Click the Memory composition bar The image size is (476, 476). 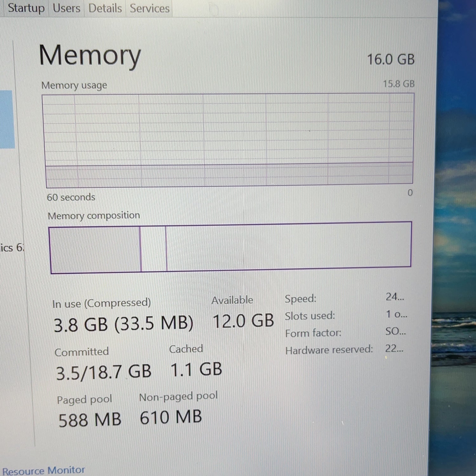click(x=230, y=247)
